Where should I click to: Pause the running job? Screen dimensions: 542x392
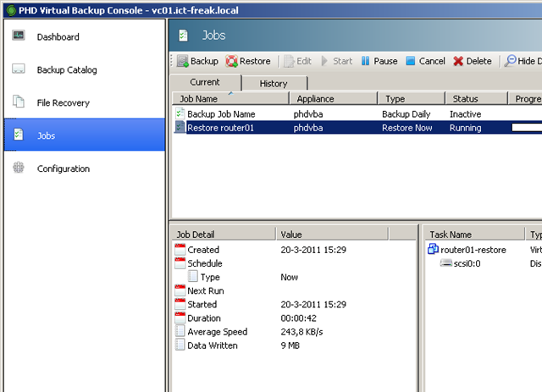(379, 61)
